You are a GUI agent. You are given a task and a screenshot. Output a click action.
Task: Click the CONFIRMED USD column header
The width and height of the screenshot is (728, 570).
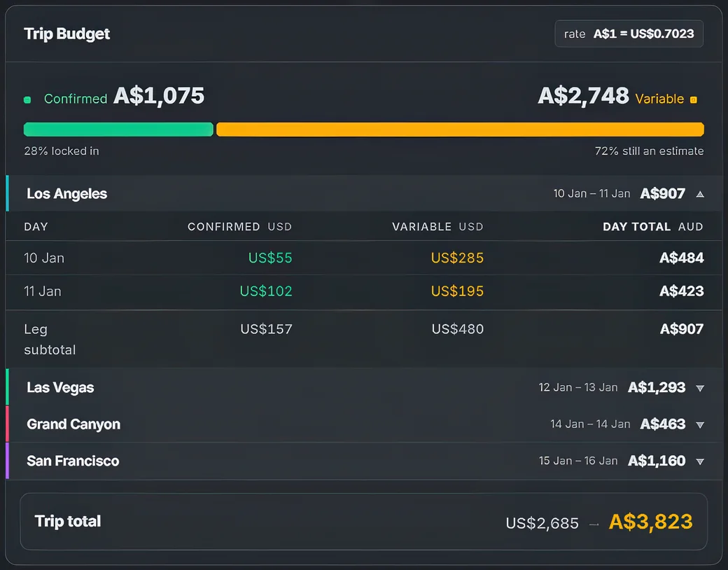click(x=239, y=227)
